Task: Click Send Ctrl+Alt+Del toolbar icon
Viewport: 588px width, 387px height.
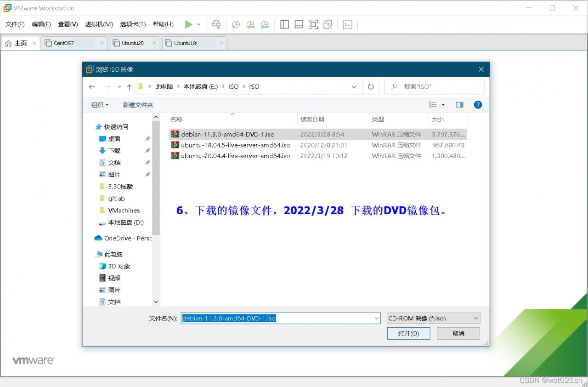Action: point(216,24)
